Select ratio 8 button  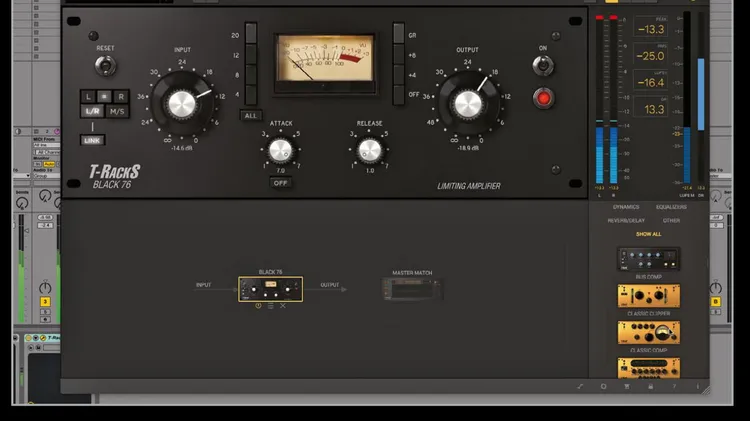coord(251,75)
